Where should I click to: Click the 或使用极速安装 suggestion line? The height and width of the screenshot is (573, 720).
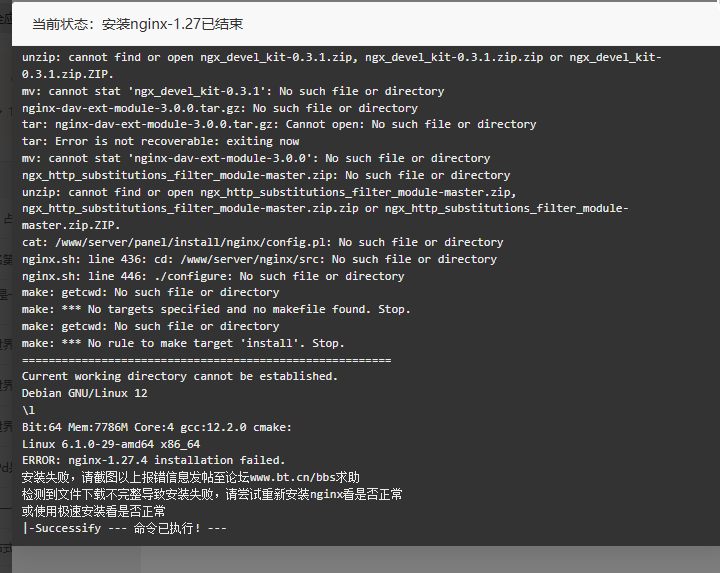93,511
